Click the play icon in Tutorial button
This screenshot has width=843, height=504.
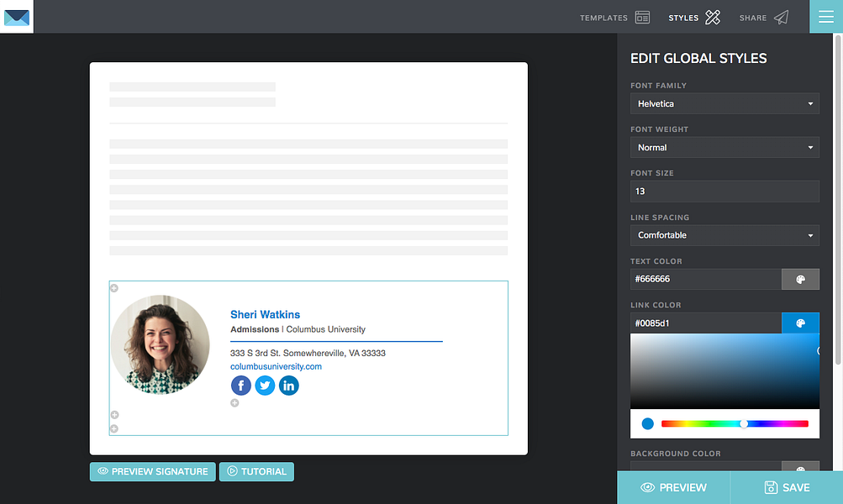click(x=232, y=471)
